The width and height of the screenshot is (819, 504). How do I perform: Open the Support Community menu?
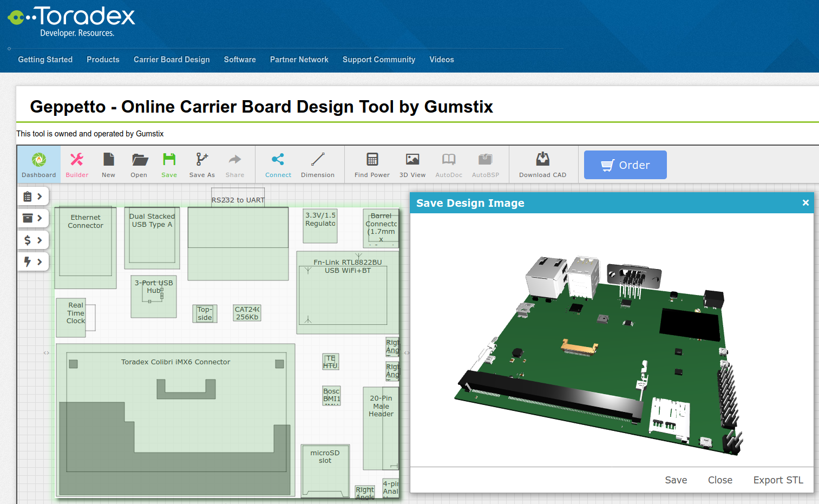tap(378, 60)
